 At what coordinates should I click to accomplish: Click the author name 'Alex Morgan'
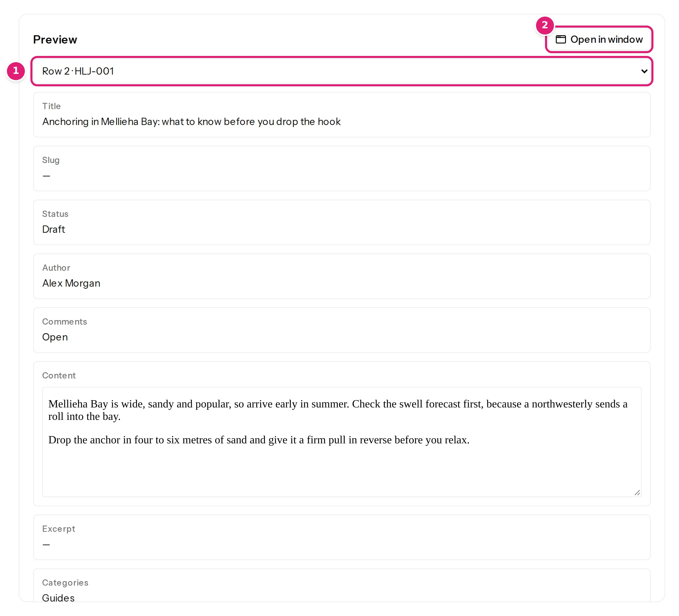(x=71, y=283)
